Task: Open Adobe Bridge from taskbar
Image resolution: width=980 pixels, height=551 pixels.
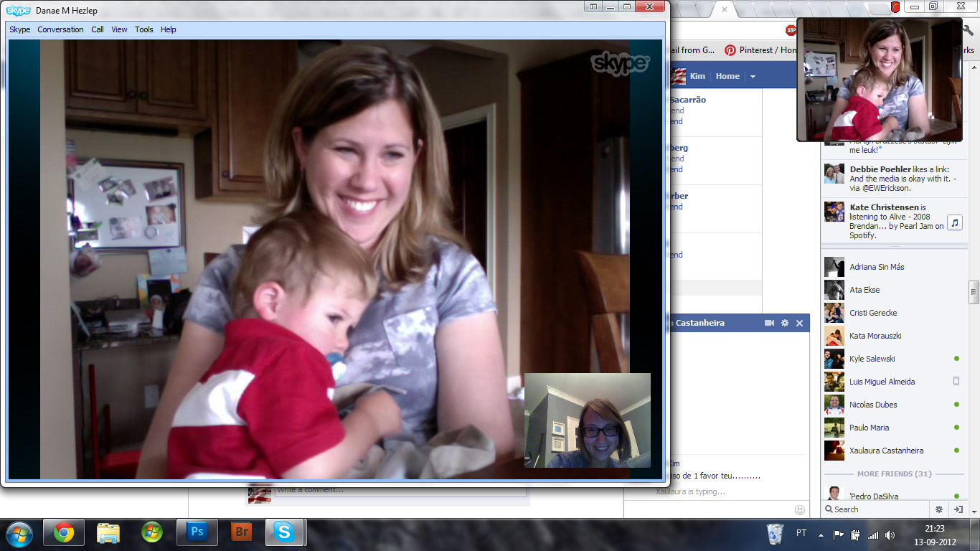Action: [x=241, y=533]
